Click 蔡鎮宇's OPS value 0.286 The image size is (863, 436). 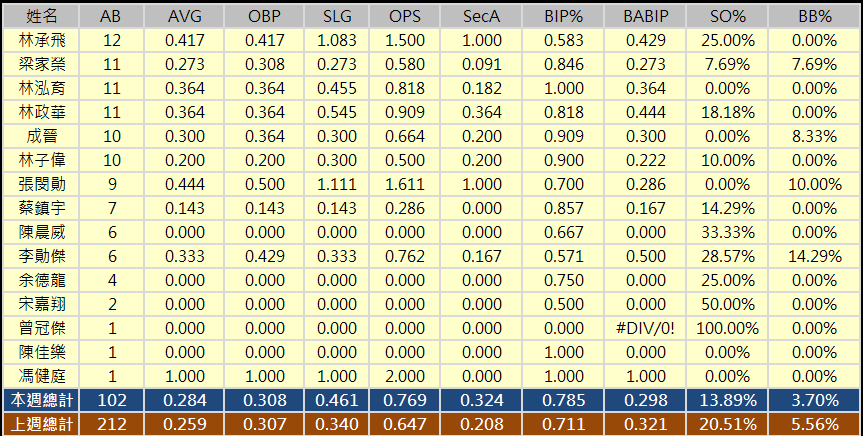[405, 209]
